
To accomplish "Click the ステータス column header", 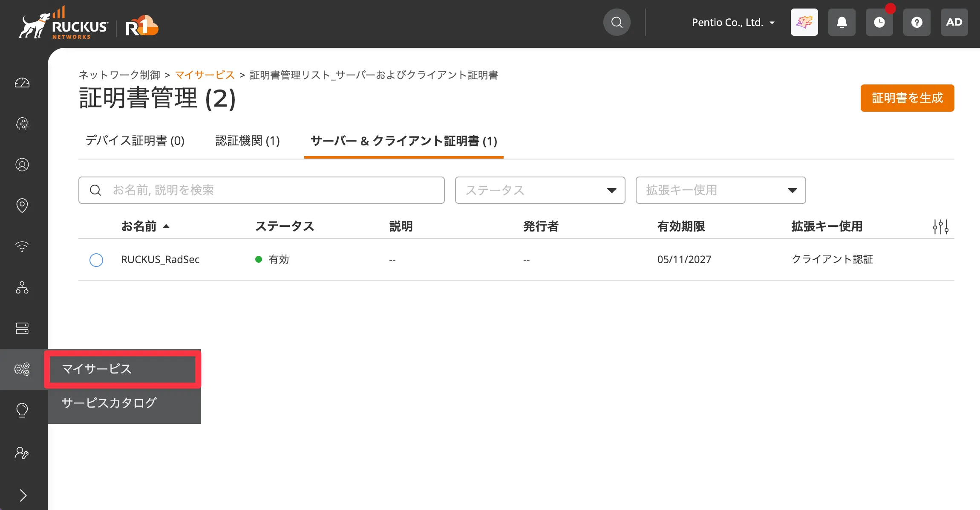I will pyautogui.click(x=285, y=226).
